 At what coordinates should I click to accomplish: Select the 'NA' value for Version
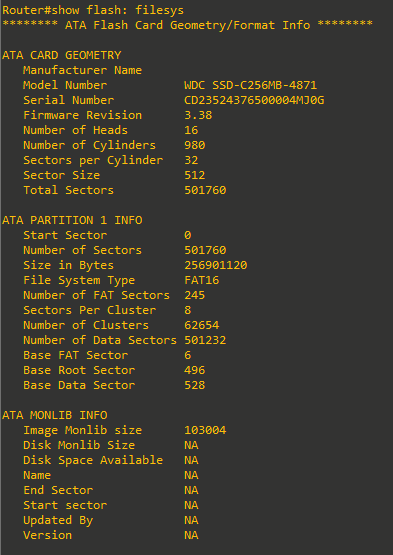pos(191,535)
